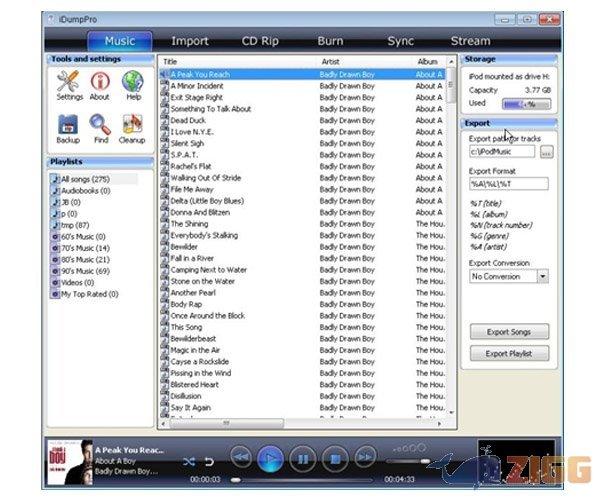Click the About info icon
The height and width of the screenshot is (500, 600).
(x=100, y=84)
